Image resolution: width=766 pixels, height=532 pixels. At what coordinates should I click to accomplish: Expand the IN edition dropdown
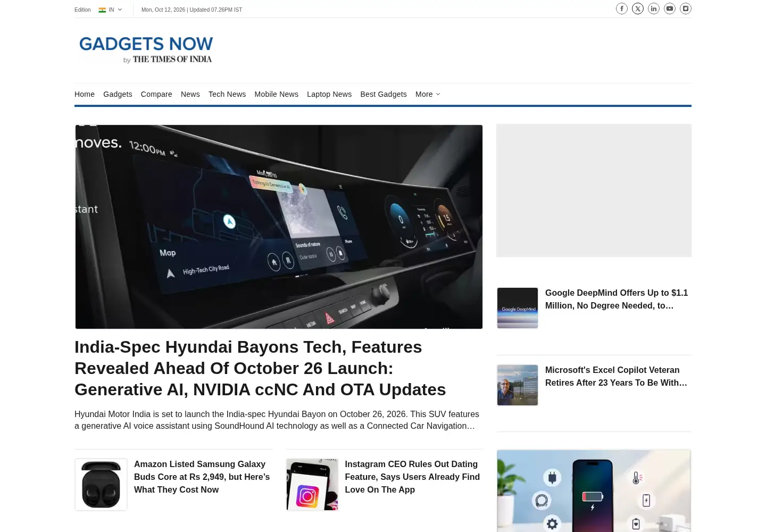coord(115,10)
